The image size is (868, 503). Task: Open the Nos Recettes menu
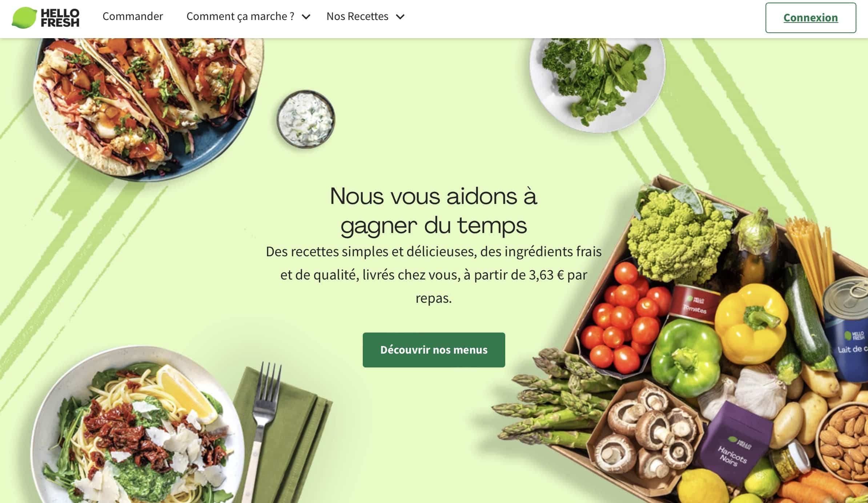click(357, 16)
